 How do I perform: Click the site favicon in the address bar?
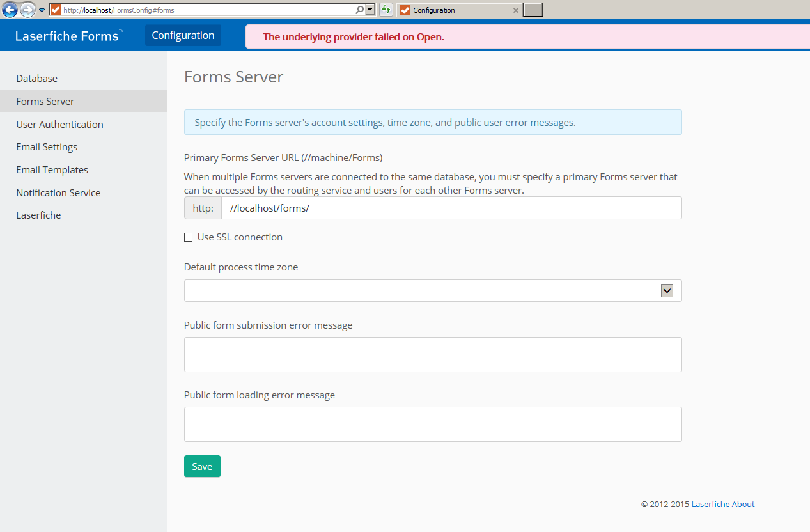(56, 10)
